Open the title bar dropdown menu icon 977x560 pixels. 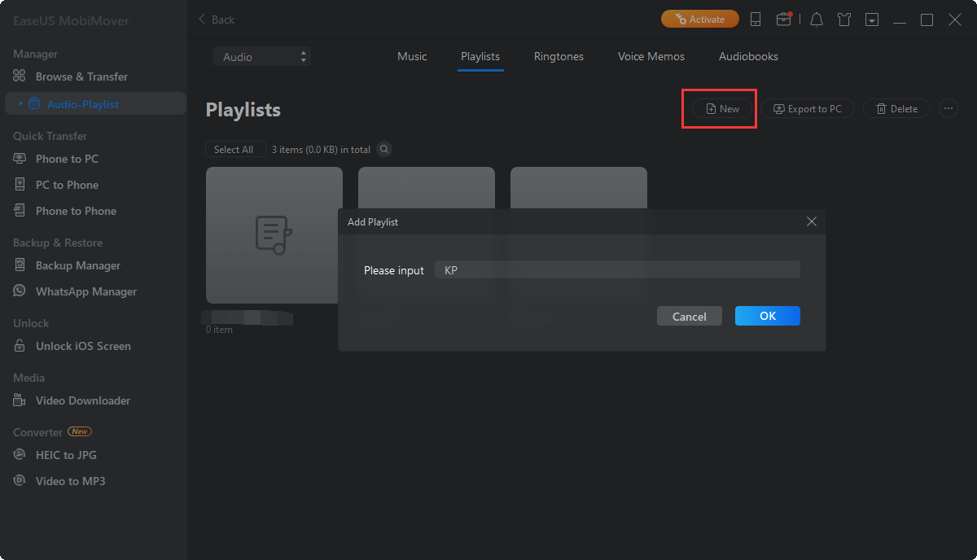pos(872,20)
